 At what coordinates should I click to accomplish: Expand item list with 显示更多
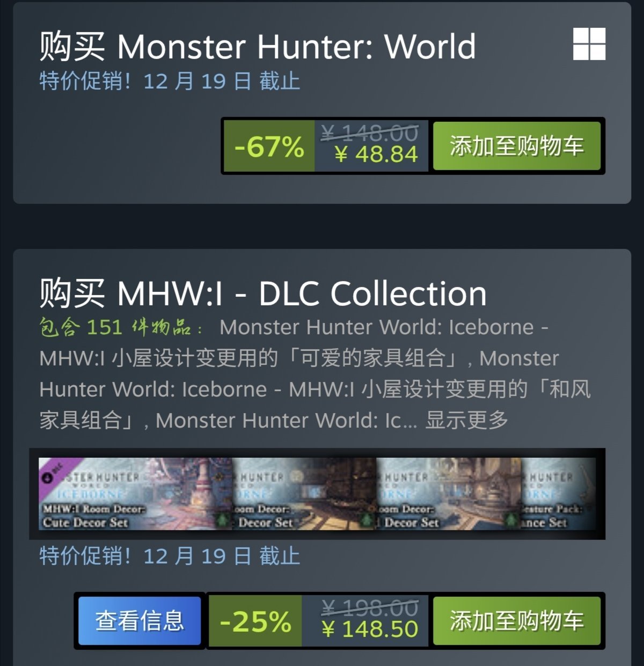pyautogui.click(x=466, y=420)
